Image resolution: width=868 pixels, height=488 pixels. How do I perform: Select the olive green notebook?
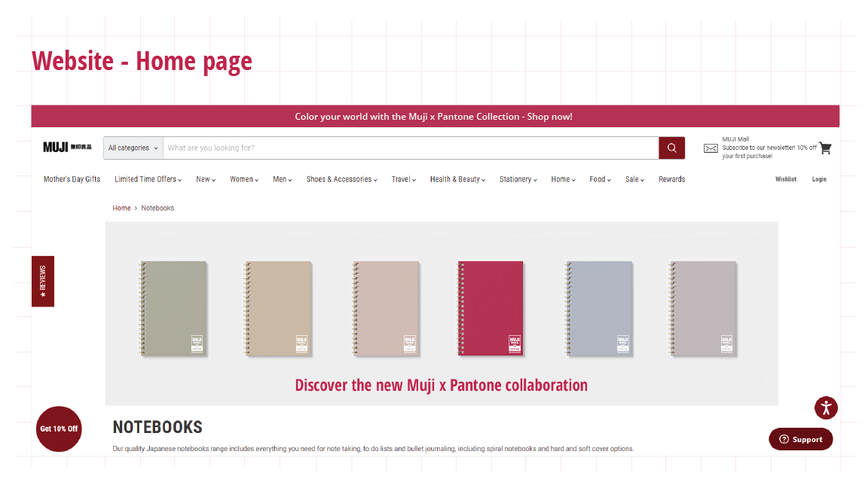pos(173,308)
